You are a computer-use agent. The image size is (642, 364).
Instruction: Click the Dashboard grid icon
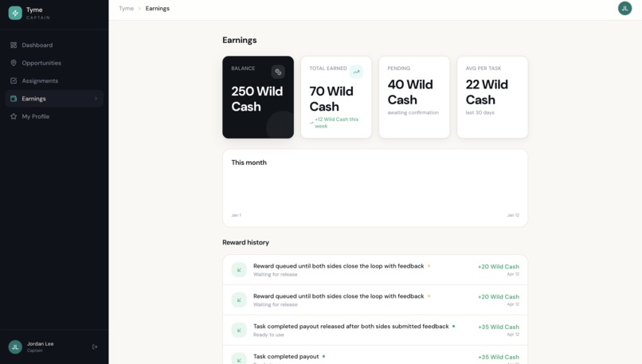coord(14,45)
